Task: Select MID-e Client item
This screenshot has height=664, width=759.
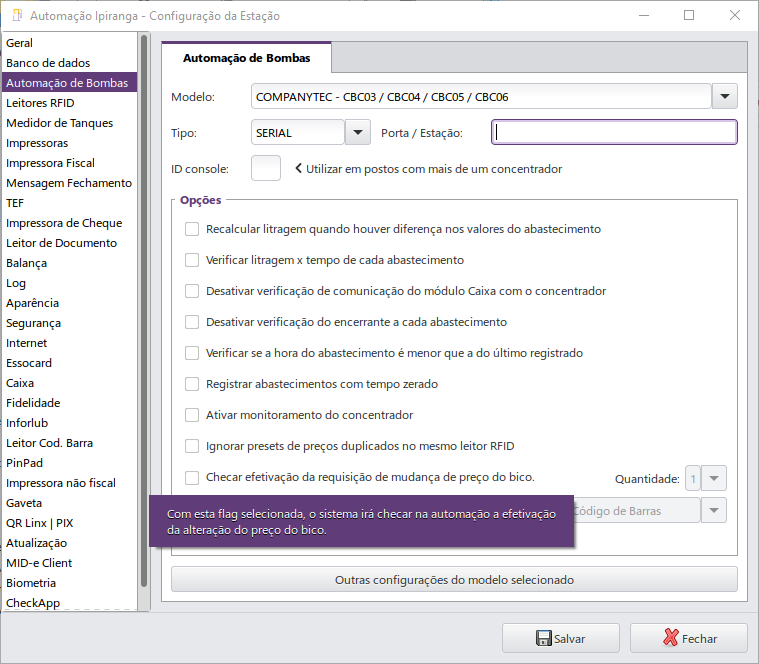Action: [x=70, y=563]
